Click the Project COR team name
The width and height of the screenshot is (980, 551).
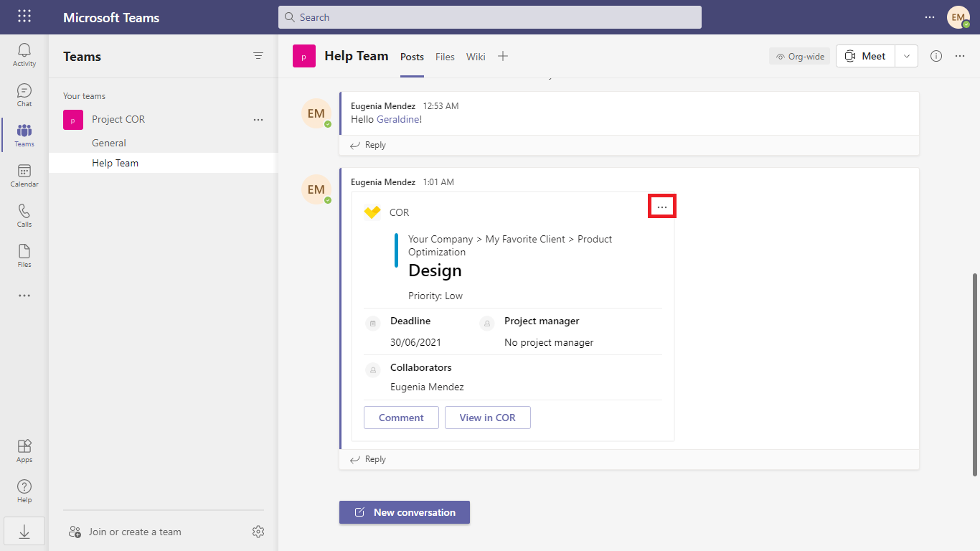(118, 120)
